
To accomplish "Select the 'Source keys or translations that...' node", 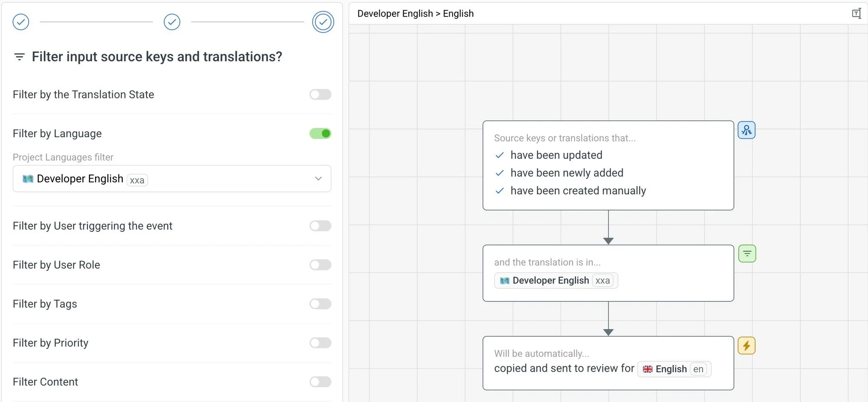I will coord(608,165).
